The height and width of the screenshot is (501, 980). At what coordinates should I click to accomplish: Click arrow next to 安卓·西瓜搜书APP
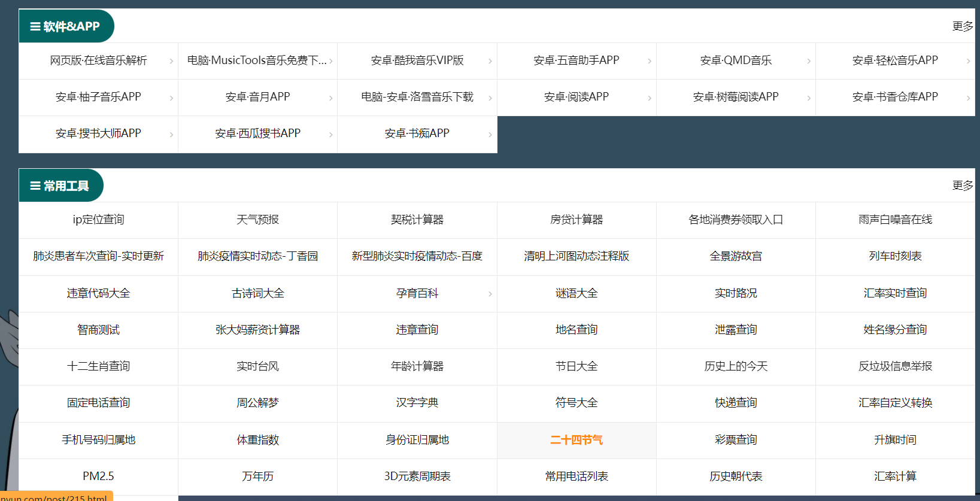click(x=330, y=134)
